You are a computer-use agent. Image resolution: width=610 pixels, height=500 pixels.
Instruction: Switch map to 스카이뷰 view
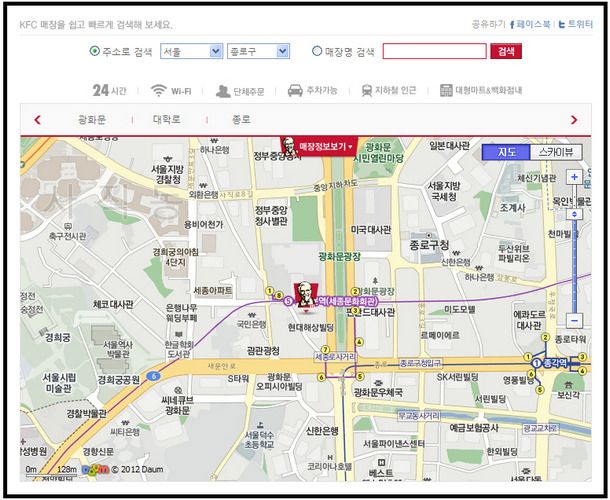click(x=556, y=152)
